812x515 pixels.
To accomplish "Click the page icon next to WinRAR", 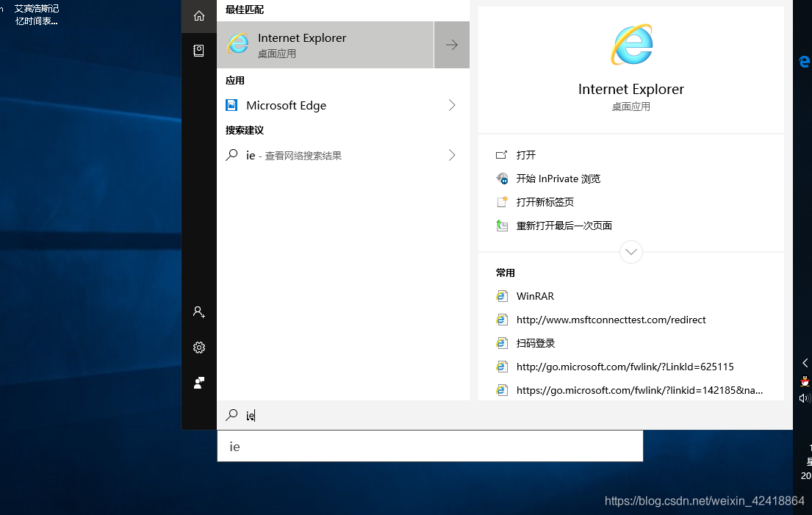I will pos(501,296).
